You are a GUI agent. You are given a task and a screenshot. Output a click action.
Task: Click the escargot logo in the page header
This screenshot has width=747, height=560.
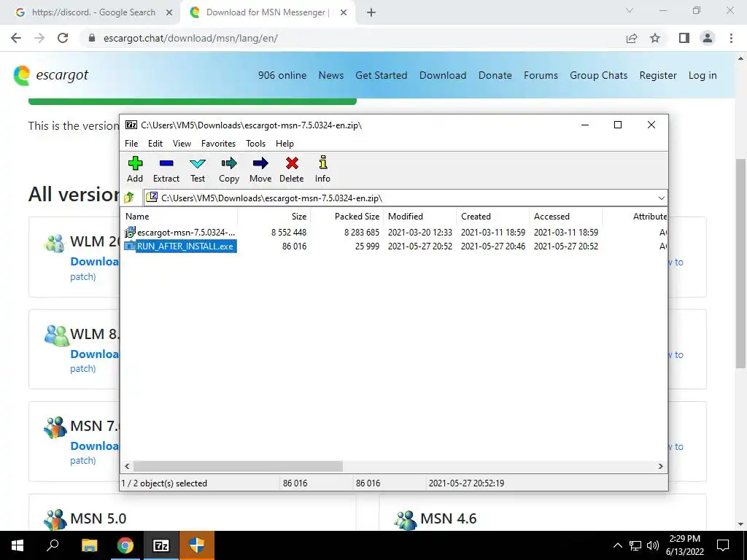pyautogui.click(x=50, y=75)
